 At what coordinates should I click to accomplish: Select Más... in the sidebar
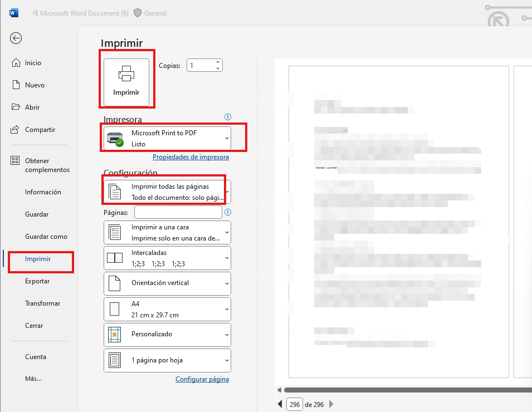[x=33, y=379]
